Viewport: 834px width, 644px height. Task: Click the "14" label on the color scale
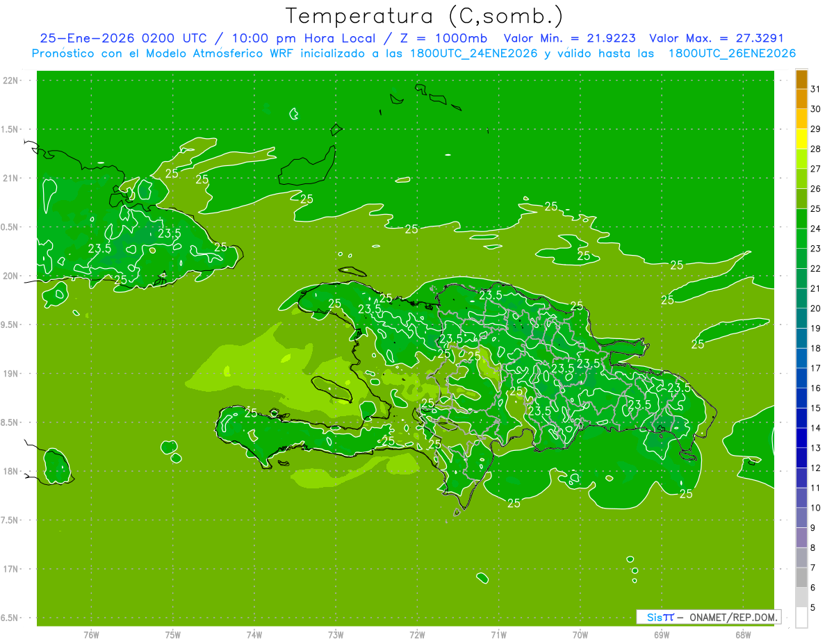pos(815,428)
